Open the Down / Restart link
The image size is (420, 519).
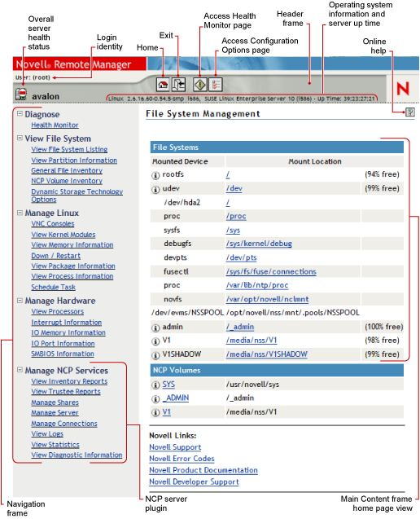(56, 256)
